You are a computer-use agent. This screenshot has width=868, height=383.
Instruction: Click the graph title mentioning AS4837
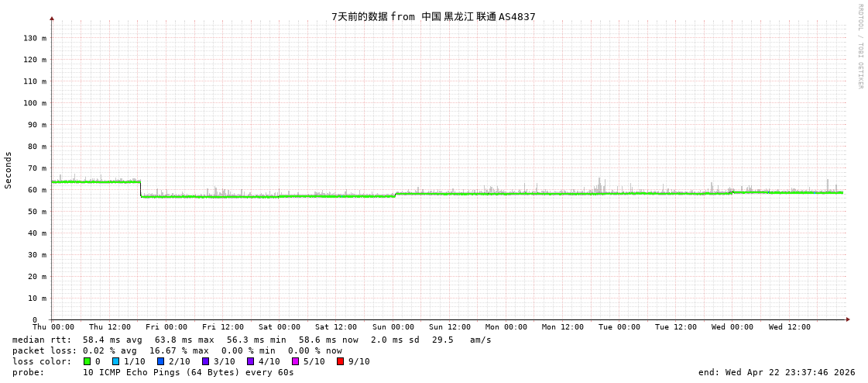coord(434,16)
